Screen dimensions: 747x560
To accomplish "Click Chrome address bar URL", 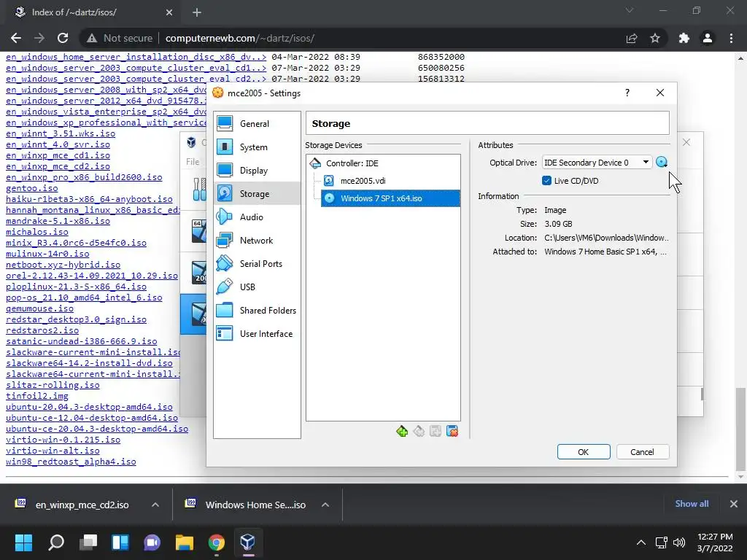I will (239, 38).
